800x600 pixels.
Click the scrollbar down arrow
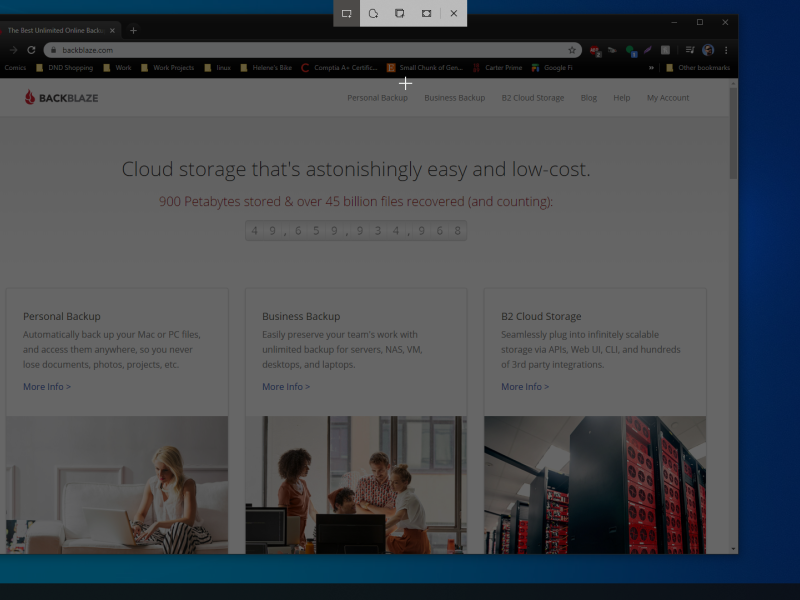pyautogui.click(x=734, y=549)
